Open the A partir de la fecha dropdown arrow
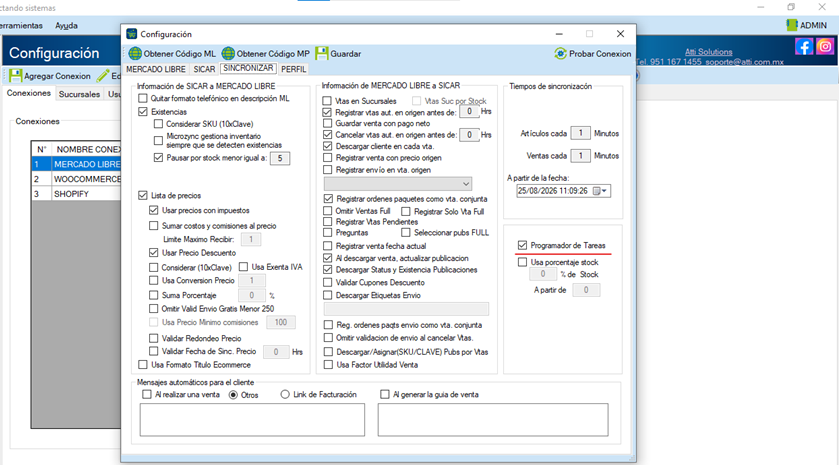Image resolution: width=839 pixels, height=465 pixels. click(605, 190)
